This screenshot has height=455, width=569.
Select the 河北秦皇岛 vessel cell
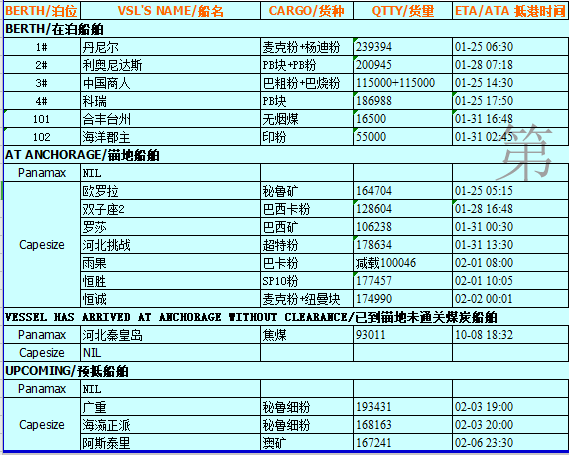click(170, 335)
